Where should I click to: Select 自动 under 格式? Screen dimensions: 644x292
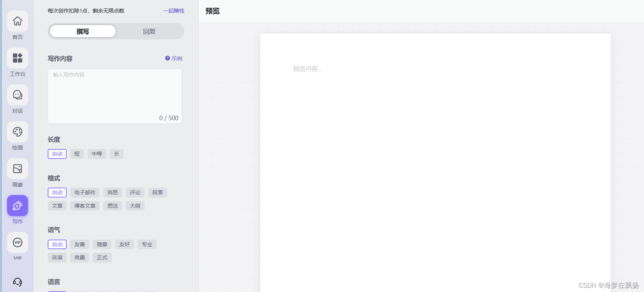pyautogui.click(x=57, y=193)
